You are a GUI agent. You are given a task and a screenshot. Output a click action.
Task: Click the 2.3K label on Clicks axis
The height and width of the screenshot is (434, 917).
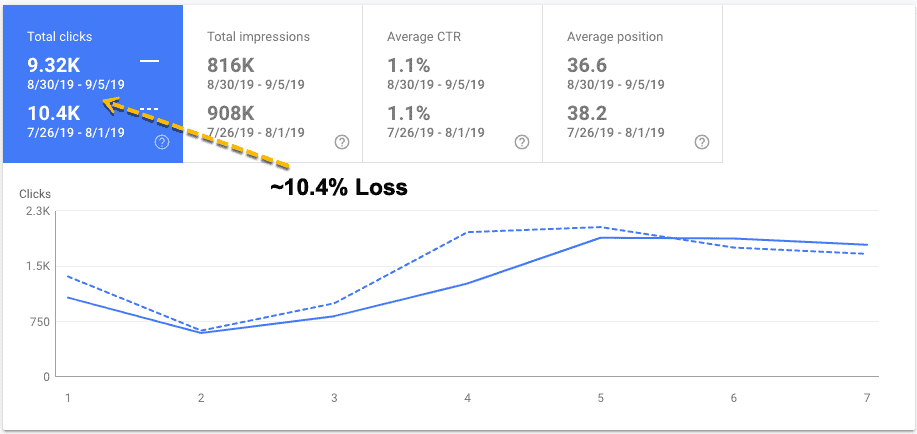tap(39, 212)
